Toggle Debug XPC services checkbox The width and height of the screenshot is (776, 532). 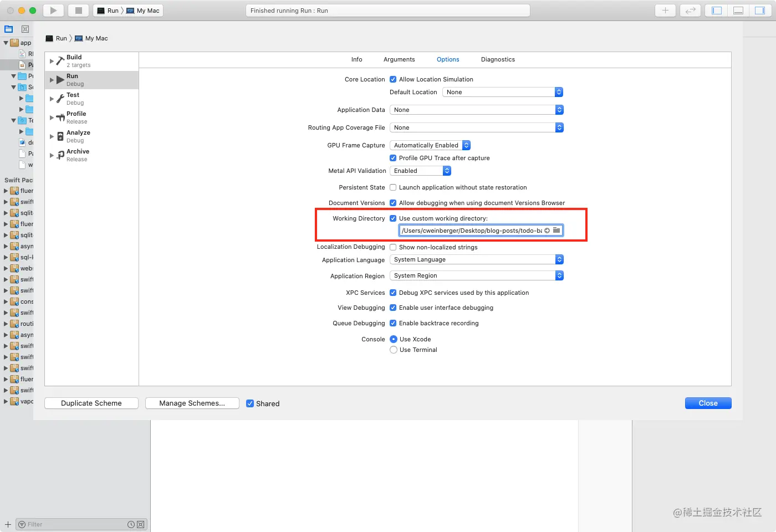(393, 293)
